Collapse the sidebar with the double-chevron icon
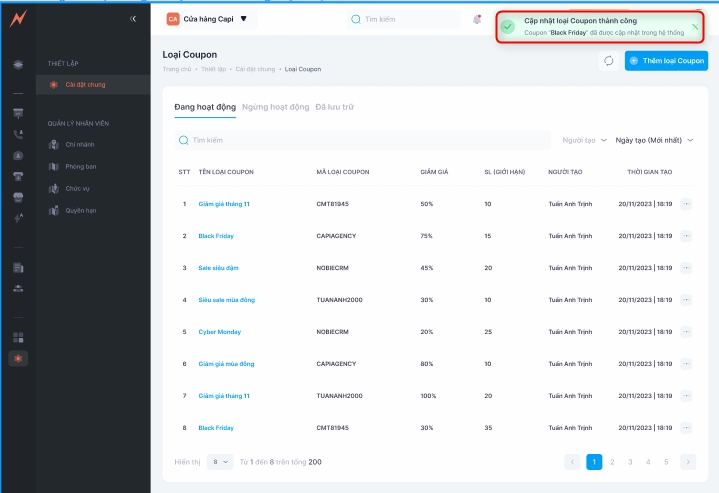 [x=134, y=19]
